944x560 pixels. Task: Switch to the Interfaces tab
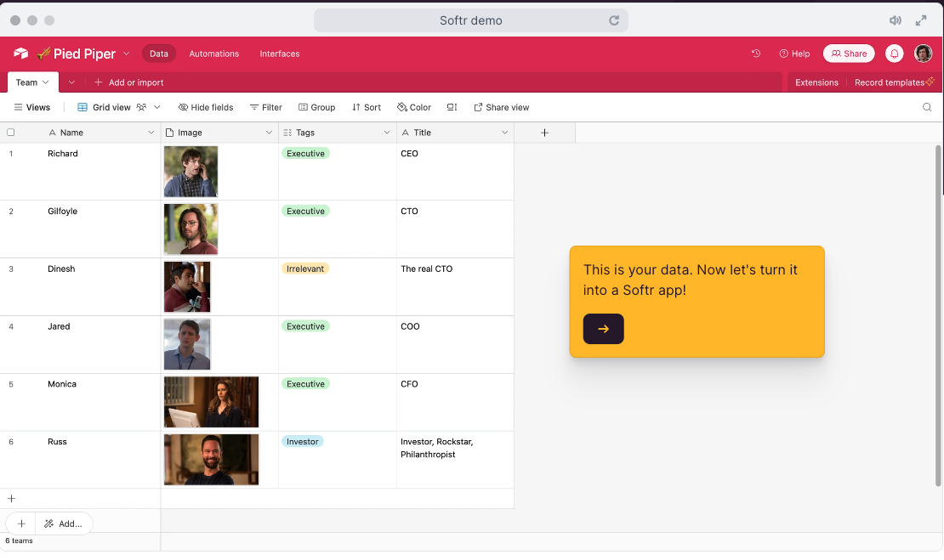279,54
